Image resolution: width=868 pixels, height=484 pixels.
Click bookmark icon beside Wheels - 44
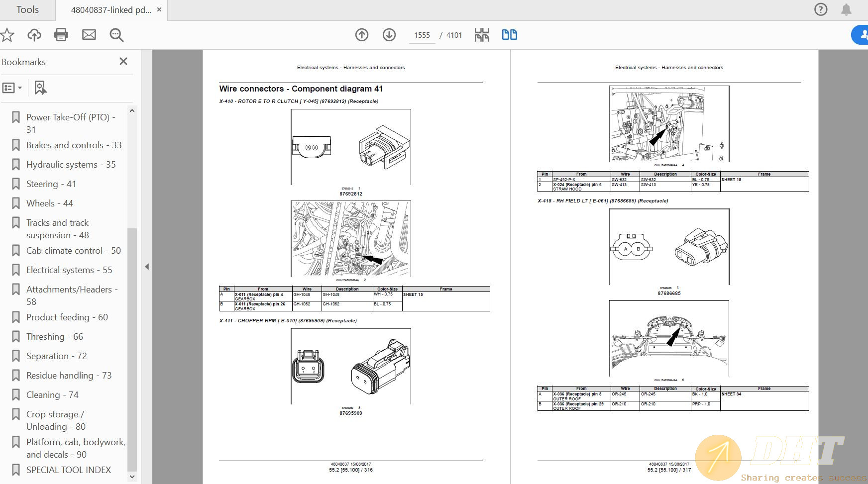click(x=16, y=203)
